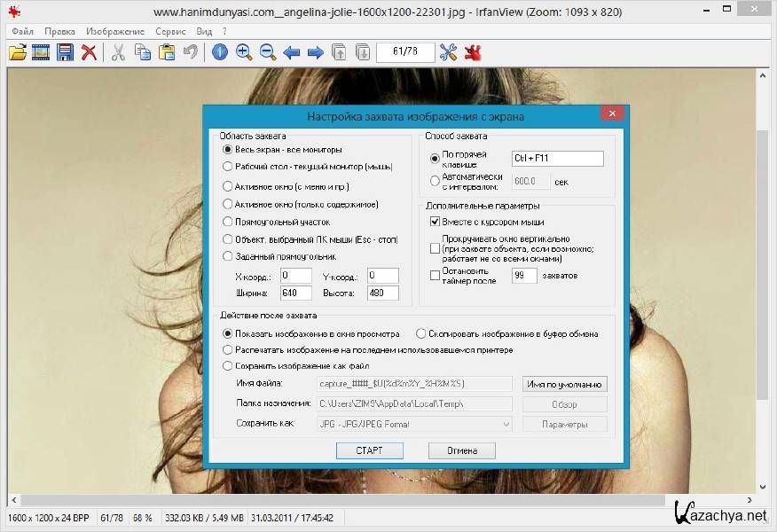
Task: Go to previous image with left arrow
Action: click(x=292, y=52)
